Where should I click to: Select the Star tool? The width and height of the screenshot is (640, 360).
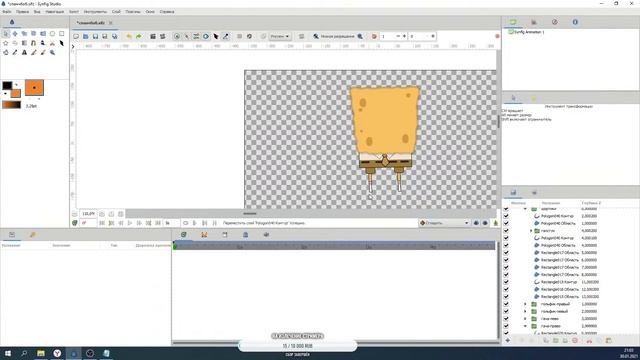point(6,43)
